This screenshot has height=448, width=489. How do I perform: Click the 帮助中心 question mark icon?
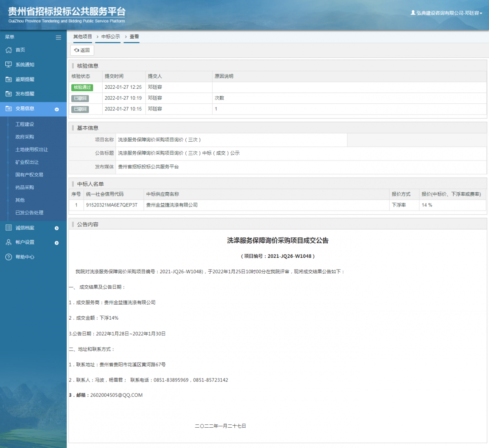click(x=9, y=257)
